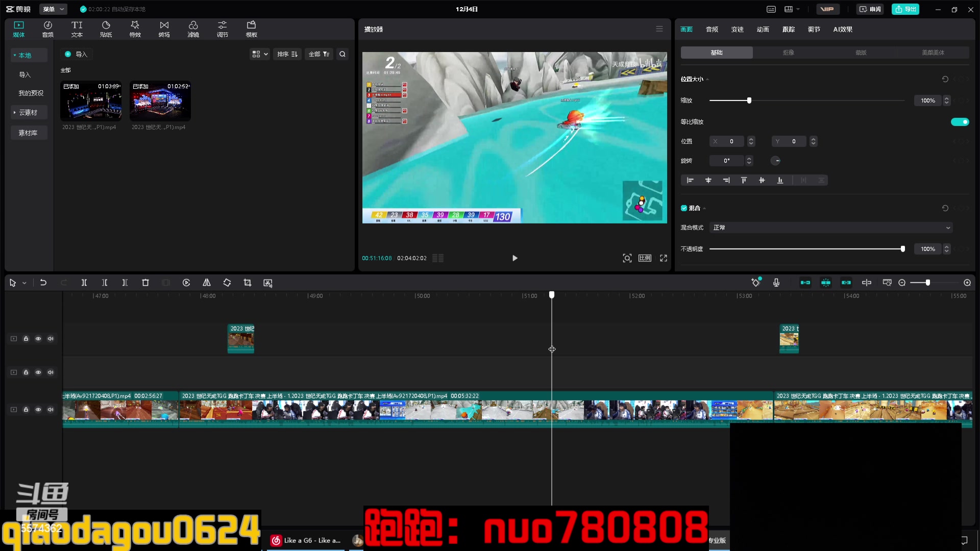Switch to the Animation (动画) tab
The width and height of the screenshot is (980, 551).
pyautogui.click(x=763, y=29)
